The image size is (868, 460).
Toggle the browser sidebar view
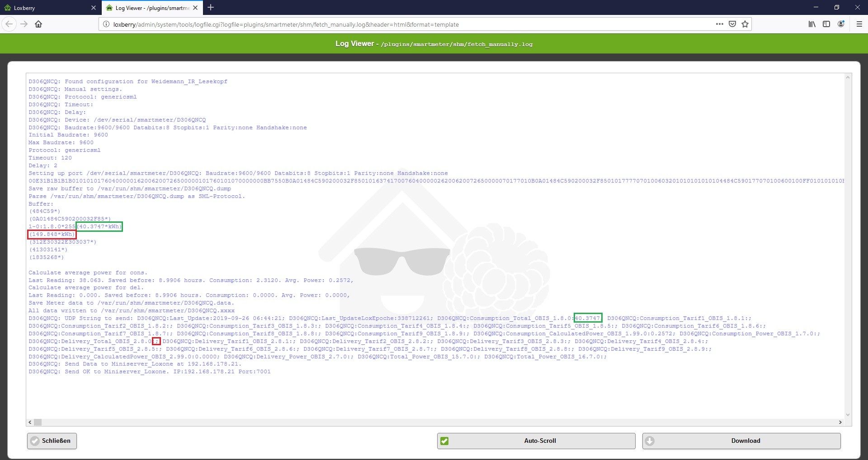point(826,24)
